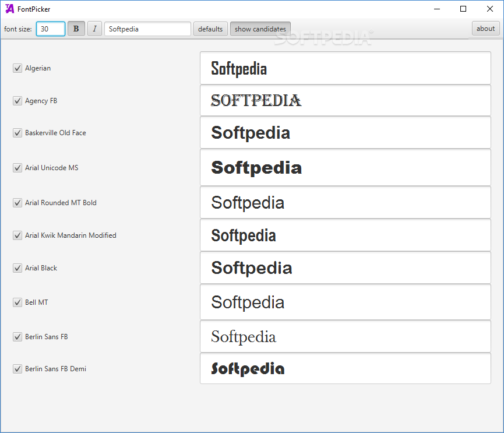Close the FontPicker window
Viewport: 504px width, 433px height.
pyautogui.click(x=490, y=9)
